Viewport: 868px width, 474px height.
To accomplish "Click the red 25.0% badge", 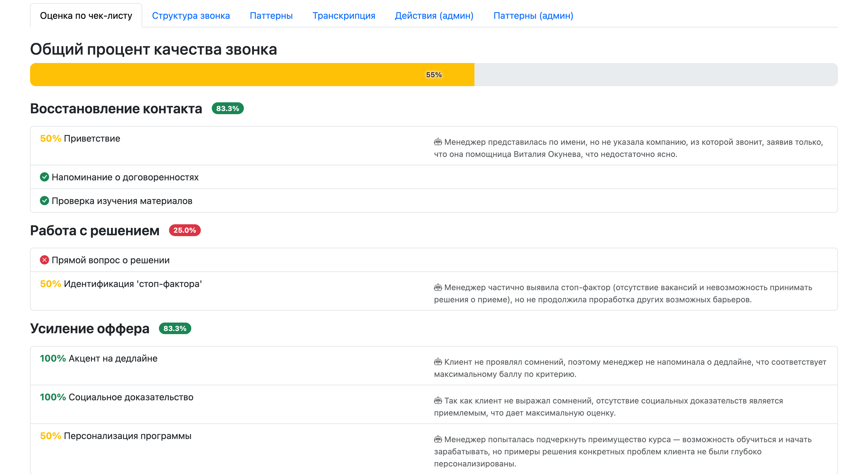I will (185, 230).
